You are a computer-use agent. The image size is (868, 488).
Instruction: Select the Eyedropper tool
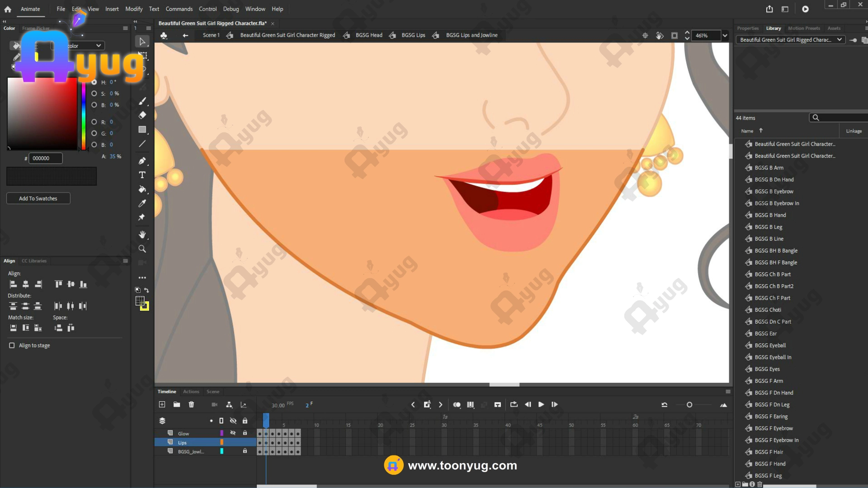[142, 203]
